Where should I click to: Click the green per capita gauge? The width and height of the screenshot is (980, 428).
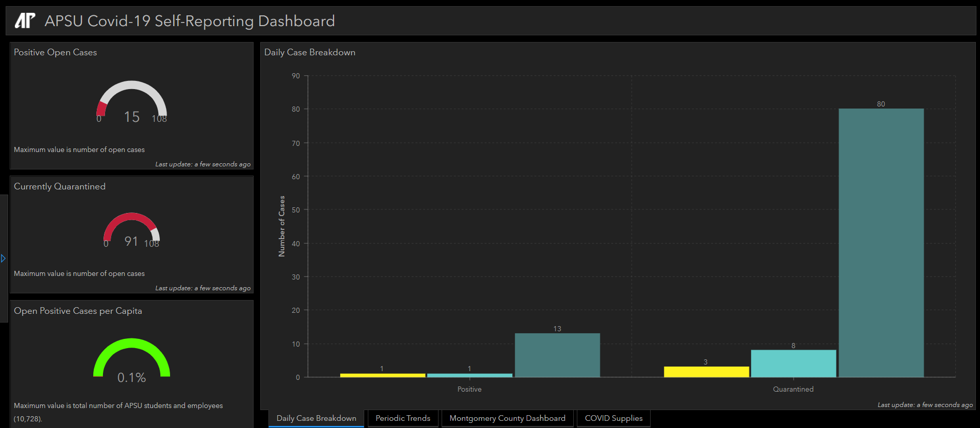click(132, 357)
